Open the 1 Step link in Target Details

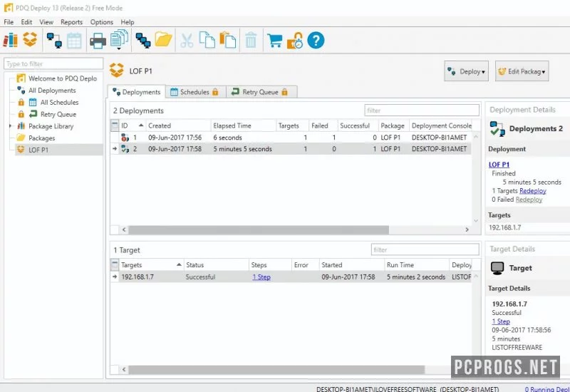click(501, 321)
